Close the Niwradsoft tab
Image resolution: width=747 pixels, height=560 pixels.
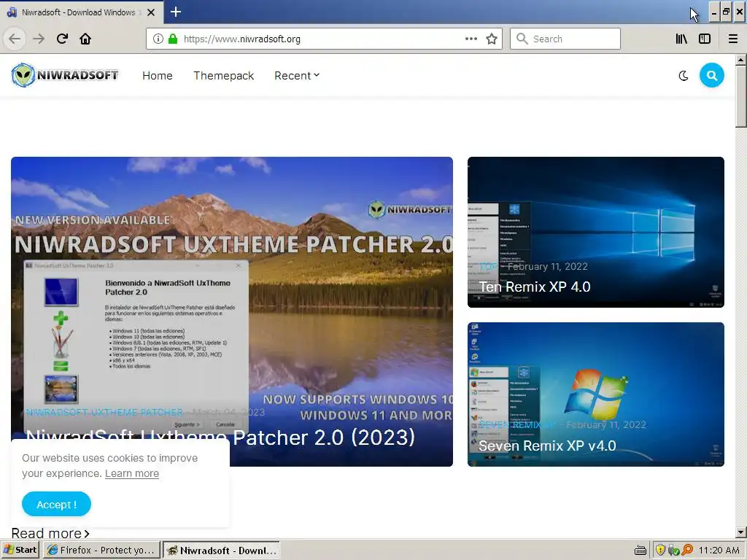tap(151, 12)
